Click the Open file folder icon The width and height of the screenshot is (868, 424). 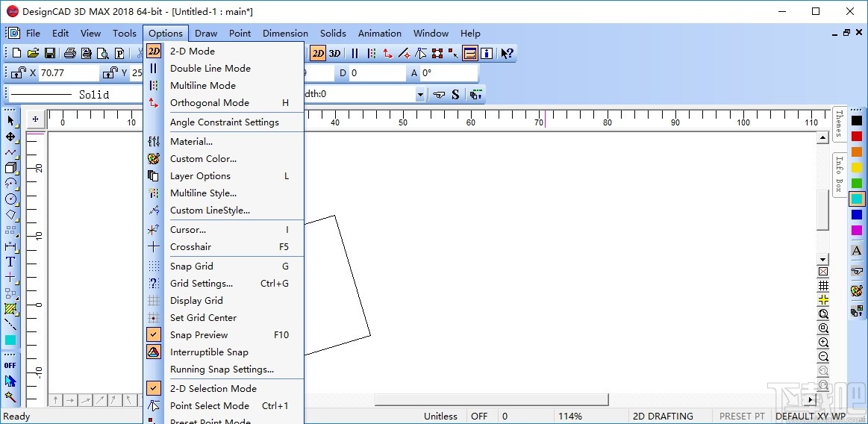(x=34, y=53)
